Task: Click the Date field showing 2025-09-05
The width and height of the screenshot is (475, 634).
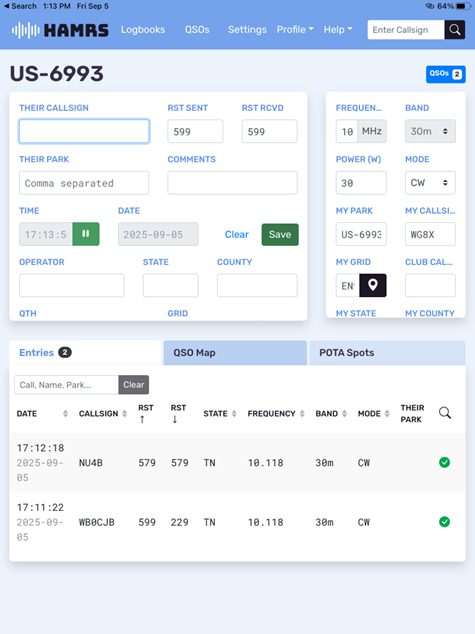Action: 158,234
